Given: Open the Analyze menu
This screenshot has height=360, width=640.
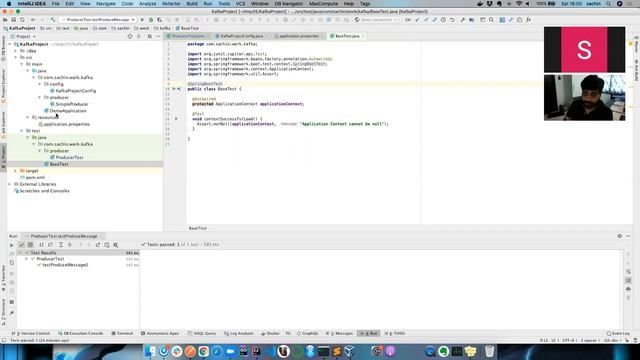Looking at the screenshot, I should 147,4.
